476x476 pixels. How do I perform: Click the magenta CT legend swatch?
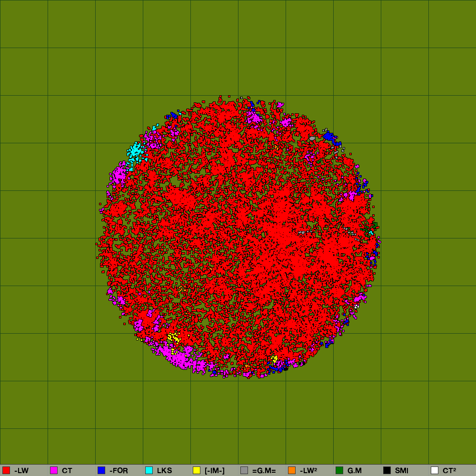pyautogui.click(x=54, y=470)
